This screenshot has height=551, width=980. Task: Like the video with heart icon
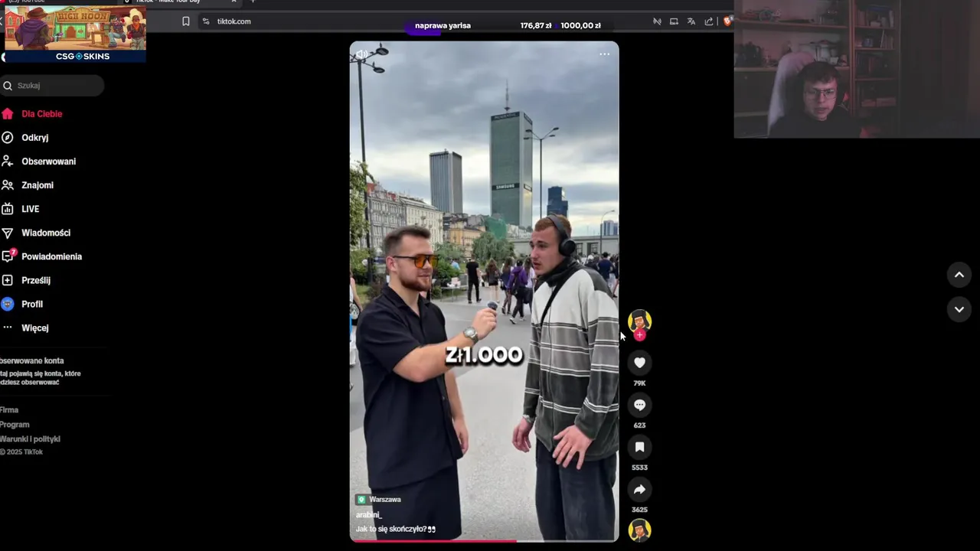[639, 363]
